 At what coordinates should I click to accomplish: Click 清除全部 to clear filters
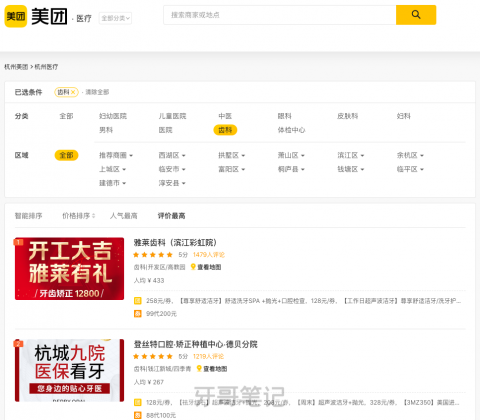coord(97,92)
